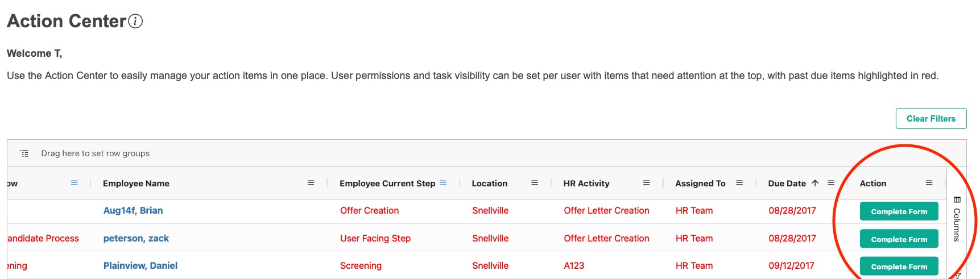Screen dimensions: 980x279
Task: Expand the Columns side panel
Action: (957, 219)
